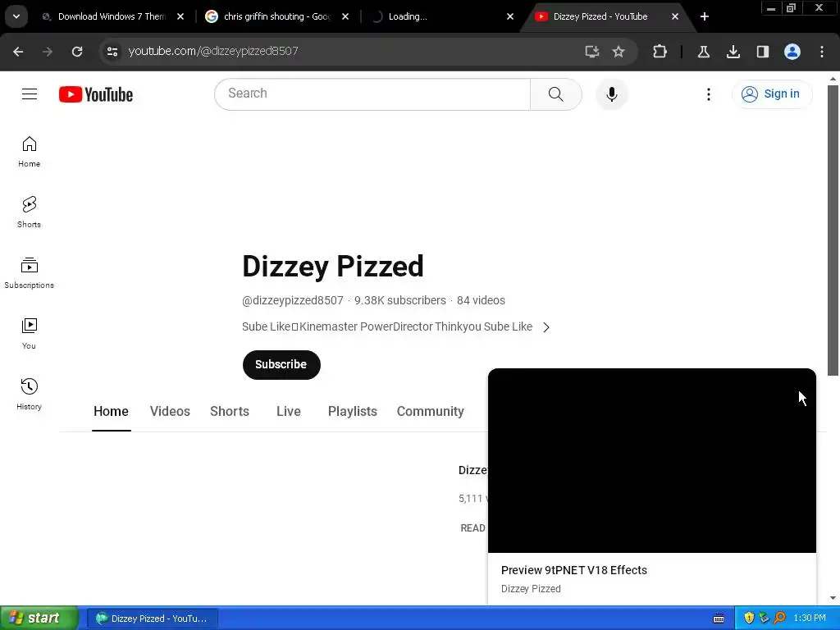Toggle the browser side panel icon

tap(762, 52)
